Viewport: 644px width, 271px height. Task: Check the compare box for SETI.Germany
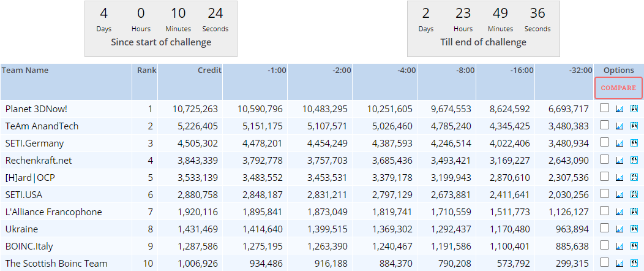605,143
